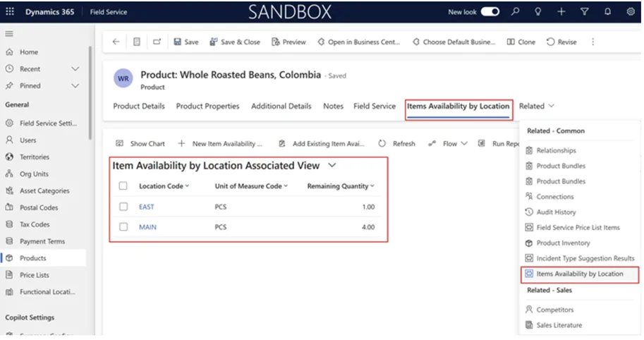Click Choose Default Business command
The image size is (644, 340).
click(x=454, y=42)
